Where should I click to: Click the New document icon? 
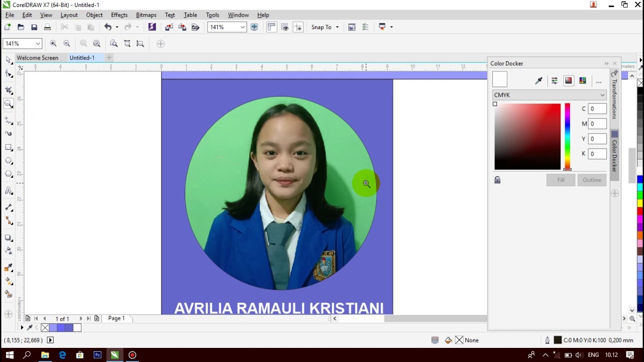pos(8,27)
